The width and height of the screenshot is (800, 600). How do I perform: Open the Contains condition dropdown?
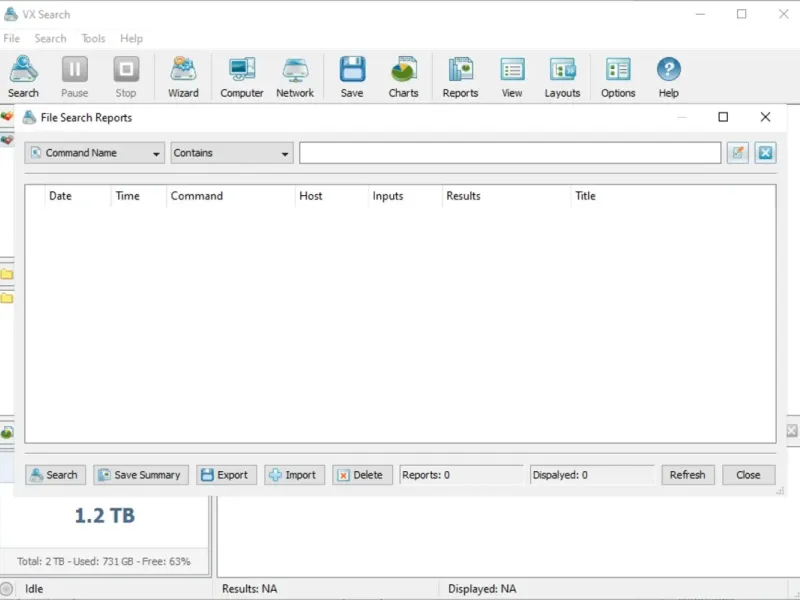(232, 153)
